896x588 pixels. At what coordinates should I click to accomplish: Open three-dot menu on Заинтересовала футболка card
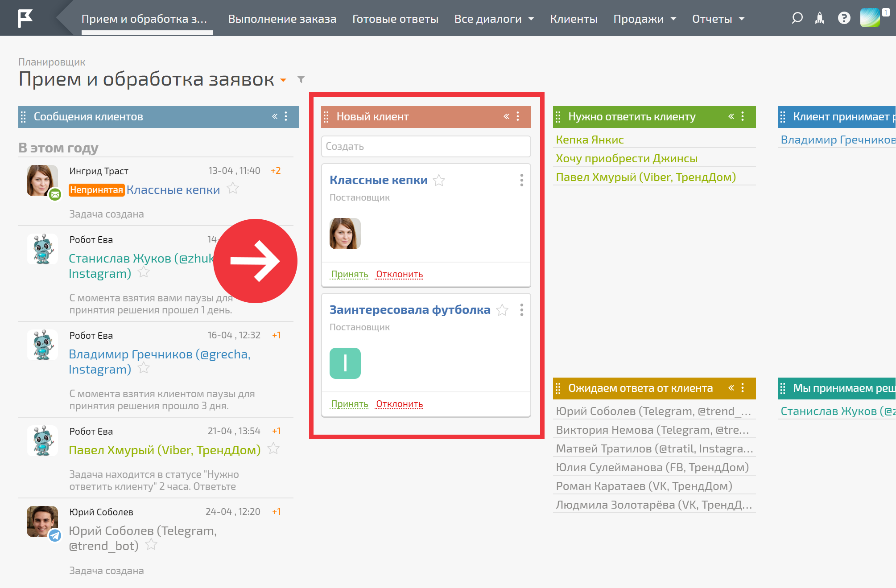click(x=521, y=310)
